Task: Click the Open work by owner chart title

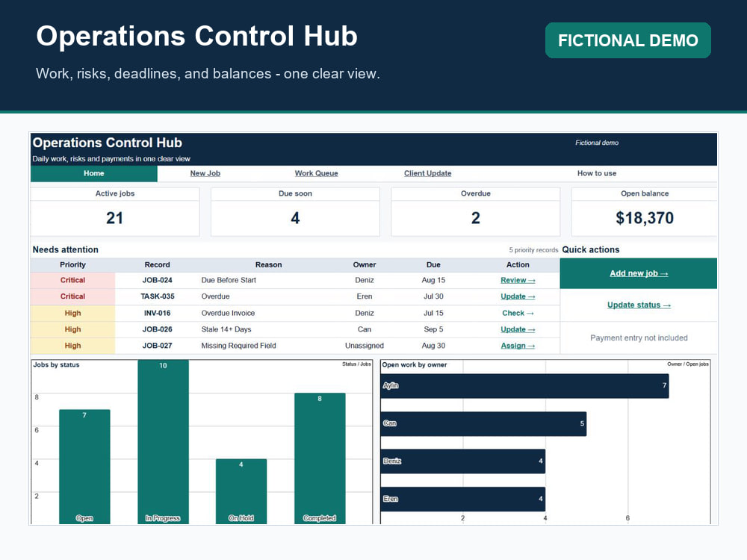Action: (x=415, y=365)
